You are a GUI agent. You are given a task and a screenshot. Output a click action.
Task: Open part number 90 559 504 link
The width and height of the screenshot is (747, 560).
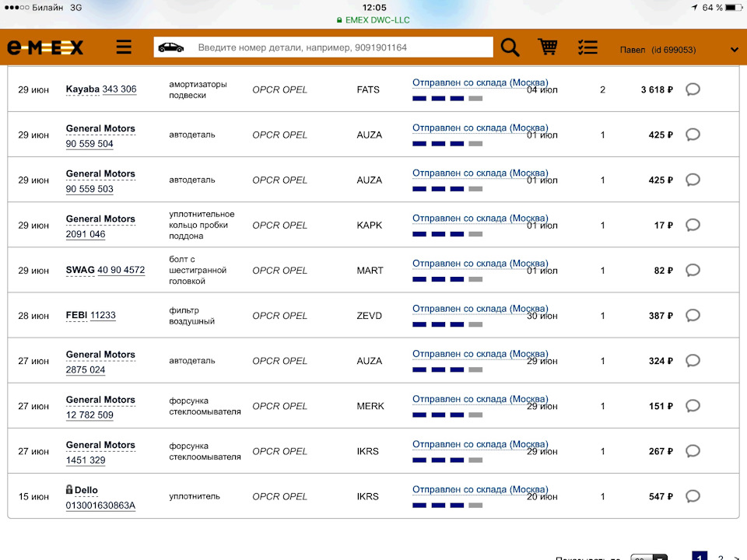pyautogui.click(x=89, y=144)
